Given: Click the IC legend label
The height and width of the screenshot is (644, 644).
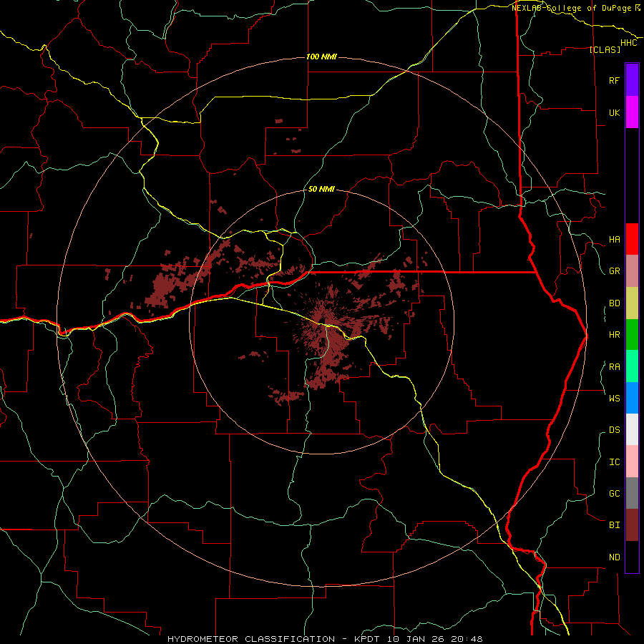Looking at the screenshot, I should tap(615, 462).
